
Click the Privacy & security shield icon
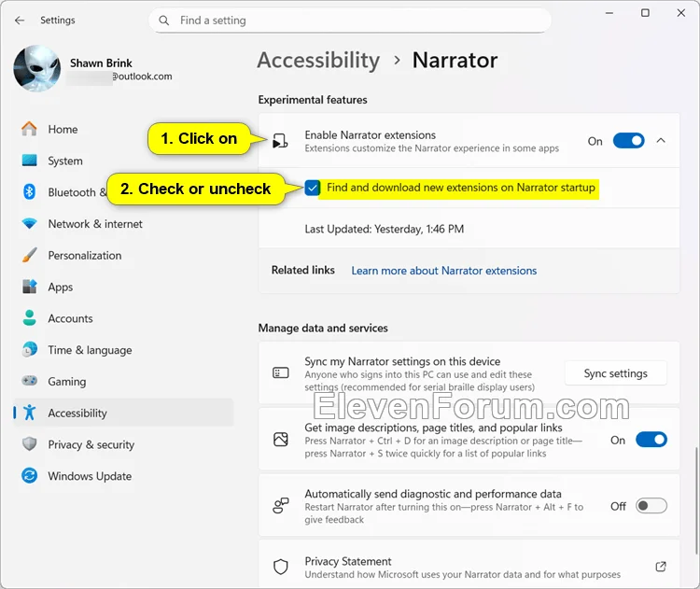(30, 444)
